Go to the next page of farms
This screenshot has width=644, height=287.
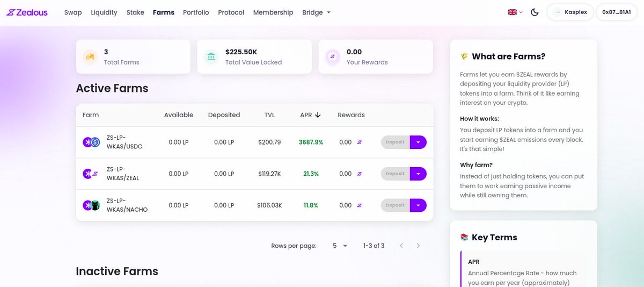[x=418, y=246]
